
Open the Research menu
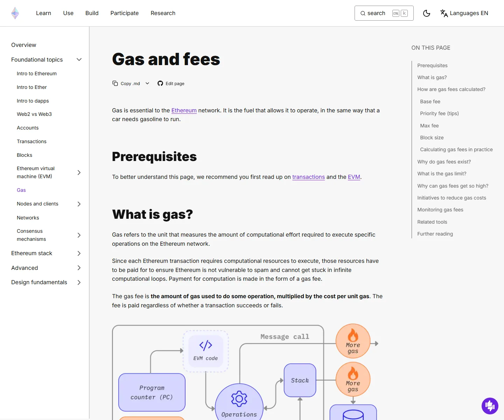(x=163, y=13)
